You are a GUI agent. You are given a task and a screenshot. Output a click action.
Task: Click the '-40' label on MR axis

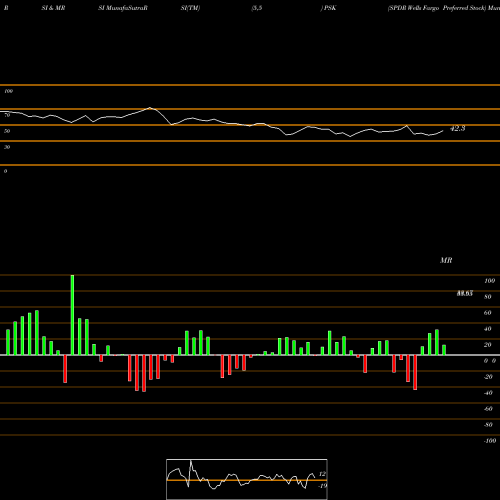pos(488,393)
